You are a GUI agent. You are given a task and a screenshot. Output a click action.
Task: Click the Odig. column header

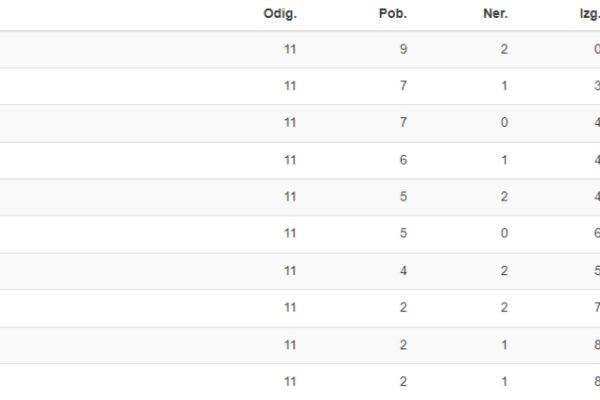pos(280,14)
